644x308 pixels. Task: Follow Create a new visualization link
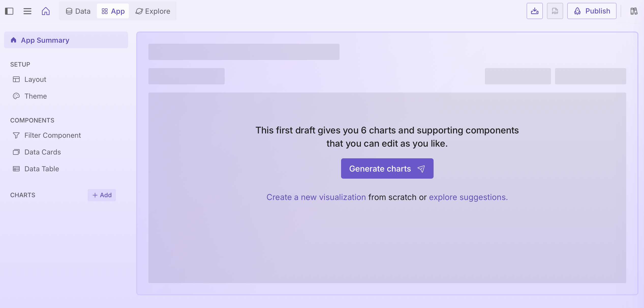click(316, 197)
